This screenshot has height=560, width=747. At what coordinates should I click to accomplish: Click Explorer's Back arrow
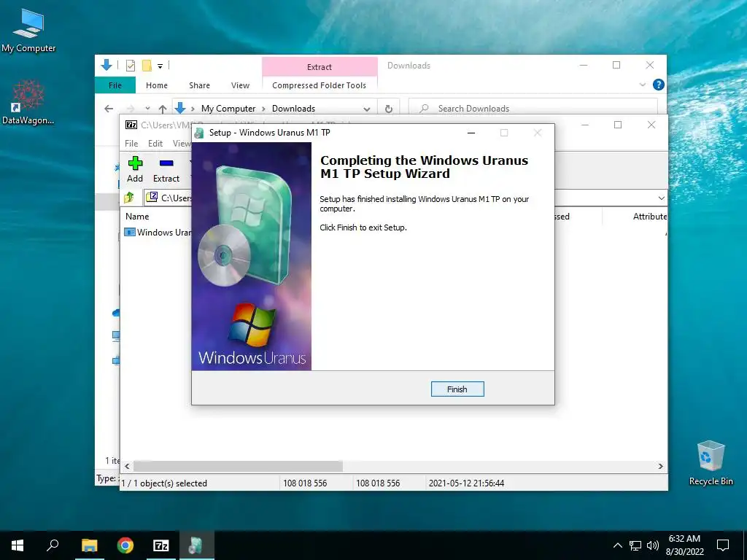pyautogui.click(x=109, y=109)
